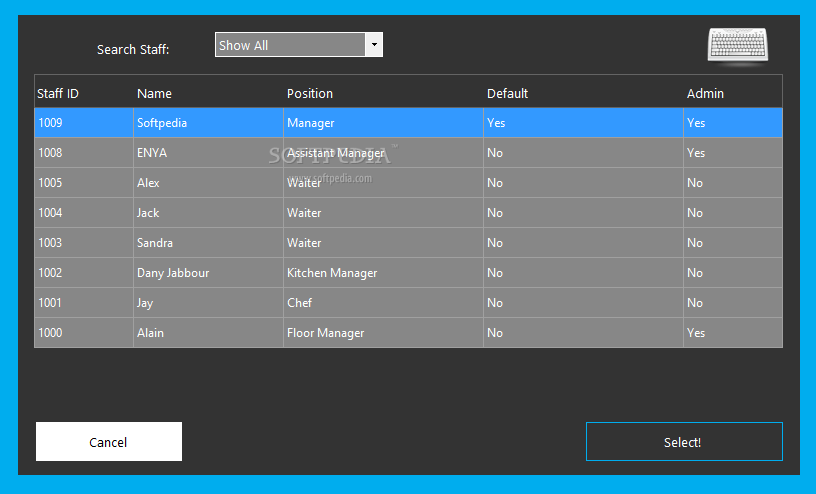The image size is (816, 494).
Task: Select staff ID 1009 cell
Action: click(x=84, y=123)
